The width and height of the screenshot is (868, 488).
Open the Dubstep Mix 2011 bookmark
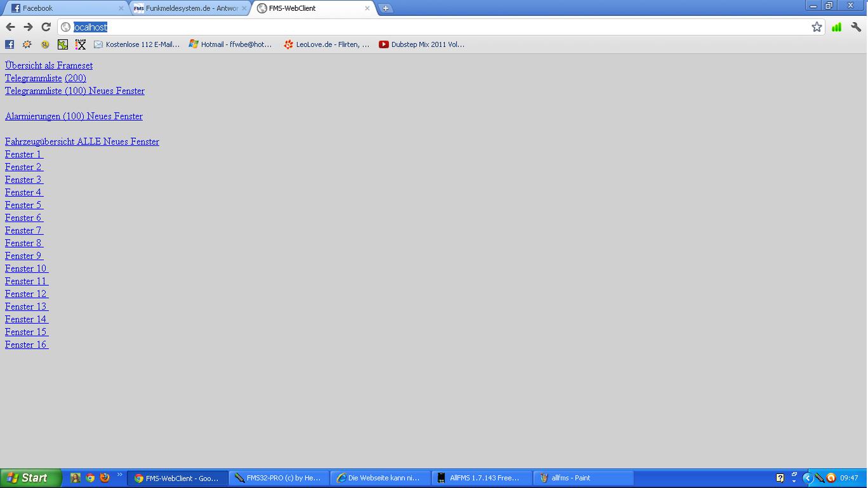click(422, 44)
